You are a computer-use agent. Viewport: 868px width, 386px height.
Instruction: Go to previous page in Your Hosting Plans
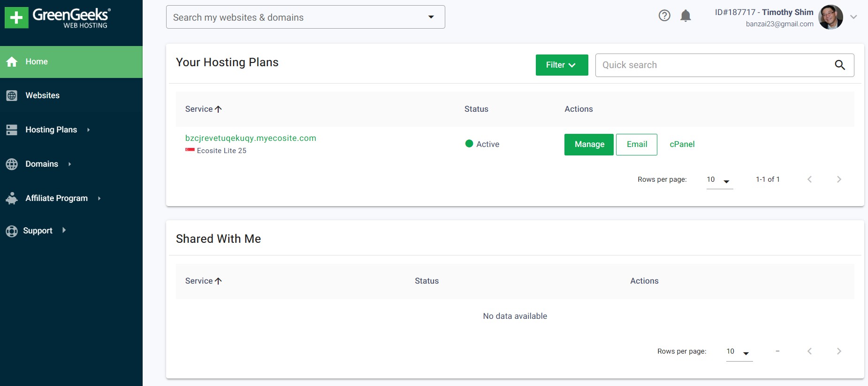tap(809, 179)
